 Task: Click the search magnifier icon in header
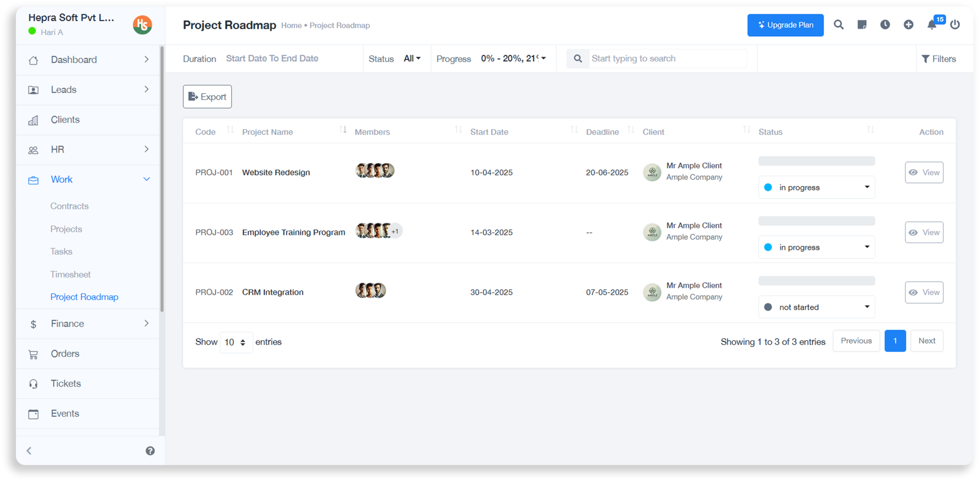pyautogui.click(x=838, y=25)
